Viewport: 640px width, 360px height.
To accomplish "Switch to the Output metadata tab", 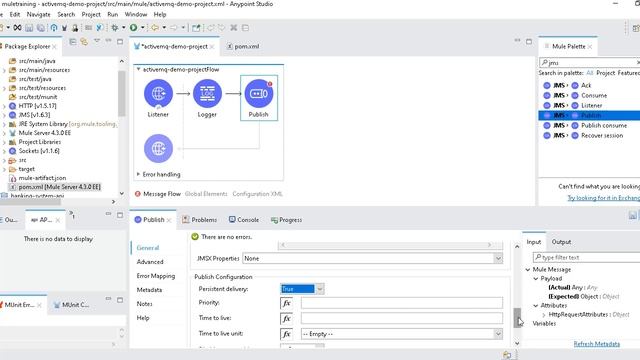I will [561, 242].
